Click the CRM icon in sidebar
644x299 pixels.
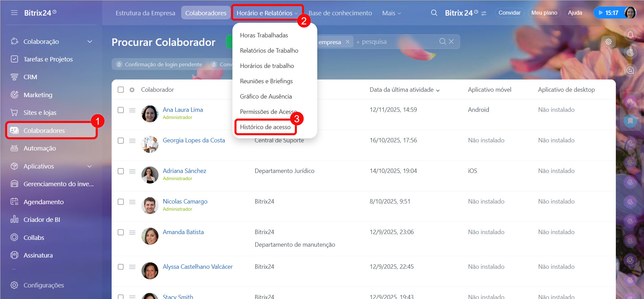coord(14,77)
